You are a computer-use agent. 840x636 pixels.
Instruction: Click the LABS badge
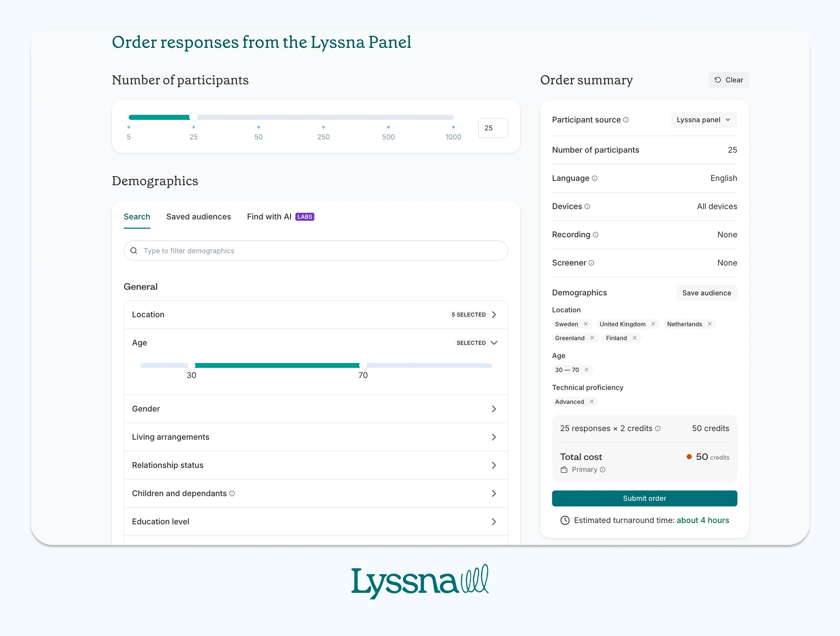click(x=304, y=217)
